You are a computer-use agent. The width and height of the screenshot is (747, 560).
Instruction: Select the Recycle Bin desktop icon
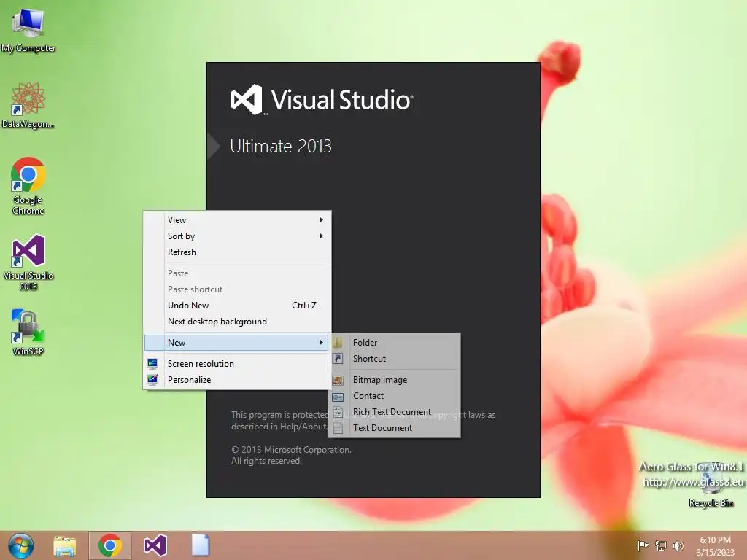[x=711, y=485]
